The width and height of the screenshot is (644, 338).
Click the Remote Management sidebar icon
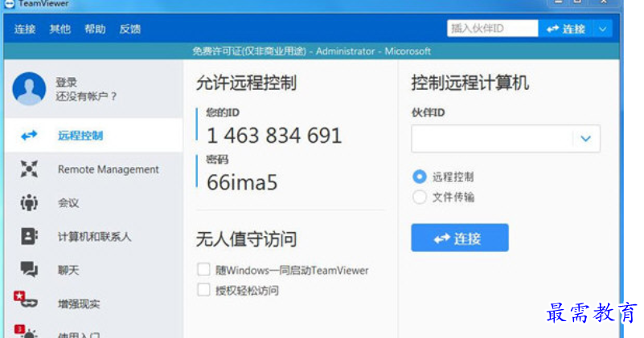coord(29,169)
